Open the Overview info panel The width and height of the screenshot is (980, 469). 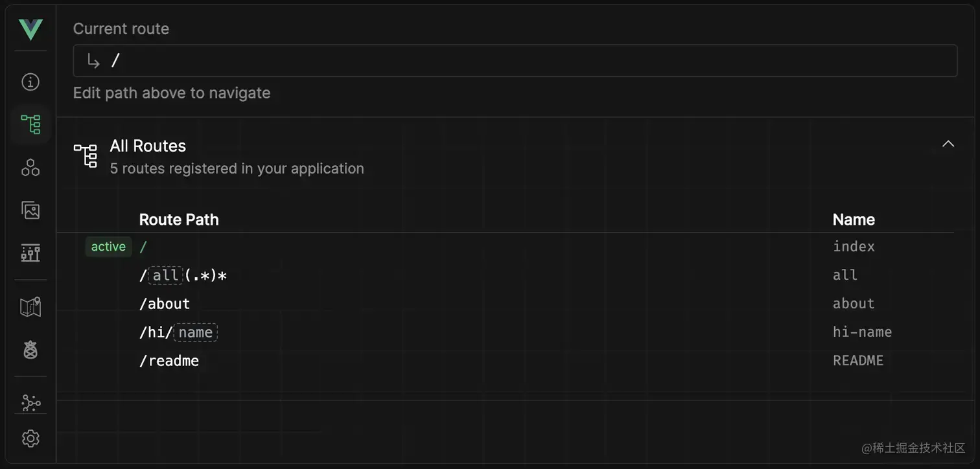pyautogui.click(x=30, y=82)
